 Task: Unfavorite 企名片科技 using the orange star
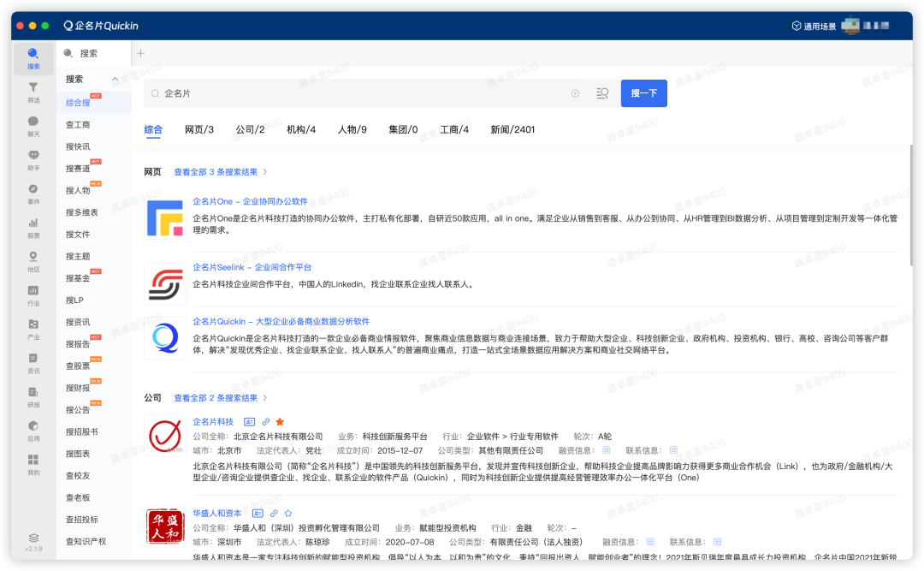point(280,422)
